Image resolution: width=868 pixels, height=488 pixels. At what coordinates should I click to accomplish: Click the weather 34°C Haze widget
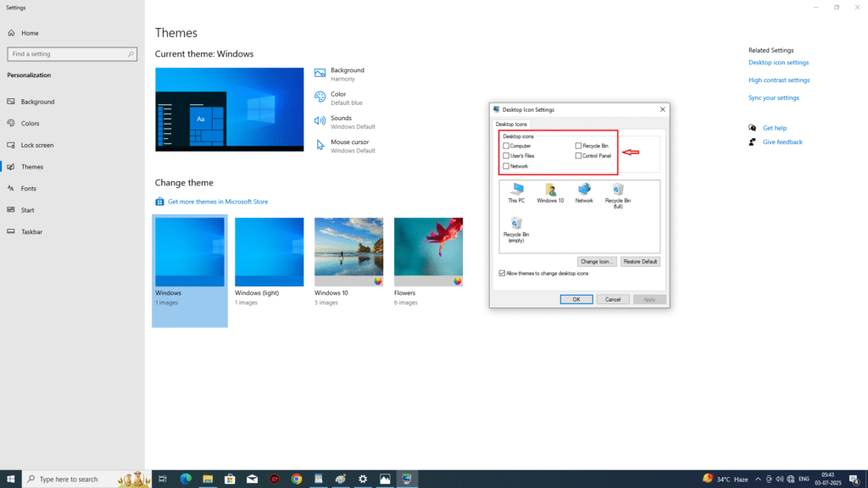pyautogui.click(x=726, y=480)
